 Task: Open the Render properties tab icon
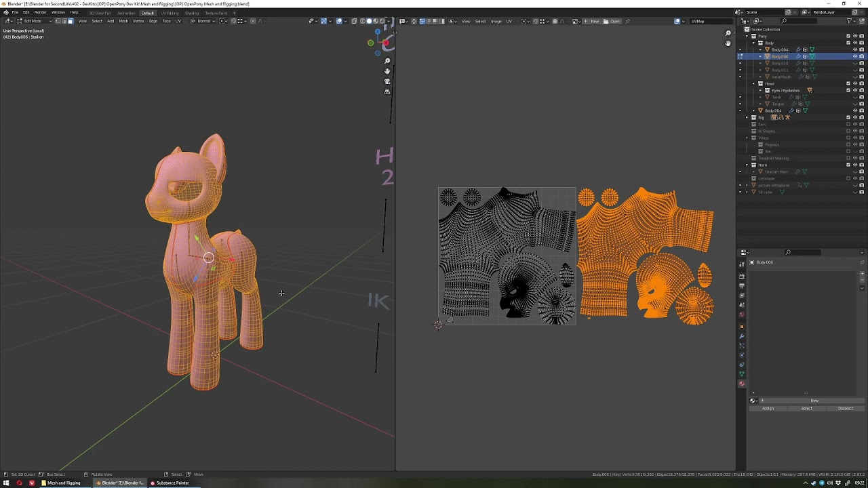pyautogui.click(x=742, y=277)
